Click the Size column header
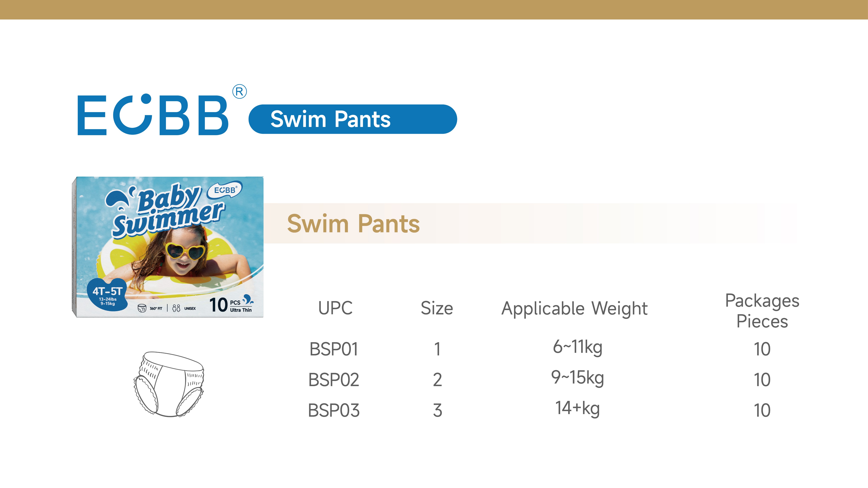Viewport: 868px width, 488px height. (437, 308)
